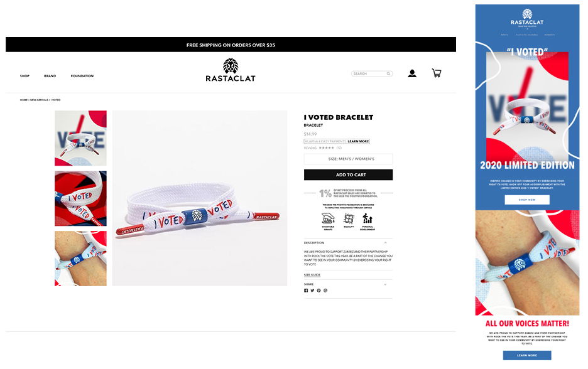588x369 pixels.
Task: Share on Twitter icon
Action: [x=312, y=291]
